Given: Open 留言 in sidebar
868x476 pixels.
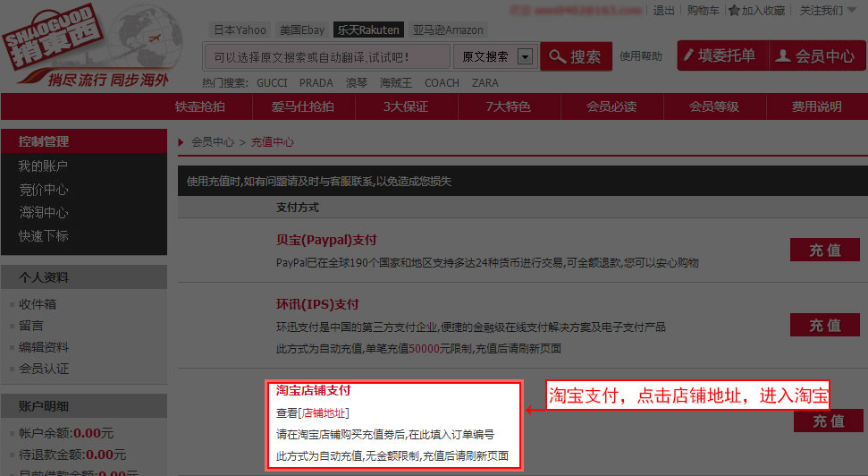Looking at the screenshot, I should [30, 326].
